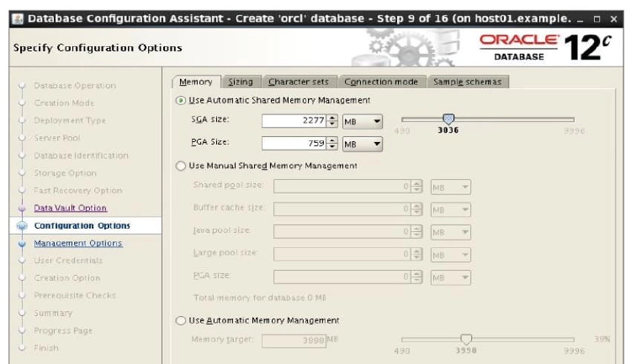Click the Creation Option step
This screenshot has height=364, width=631.
(x=66, y=278)
